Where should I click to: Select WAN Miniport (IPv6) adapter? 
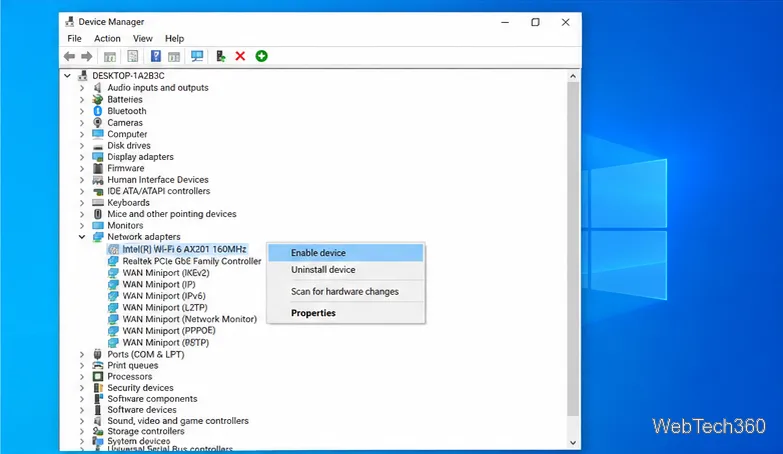tap(164, 296)
